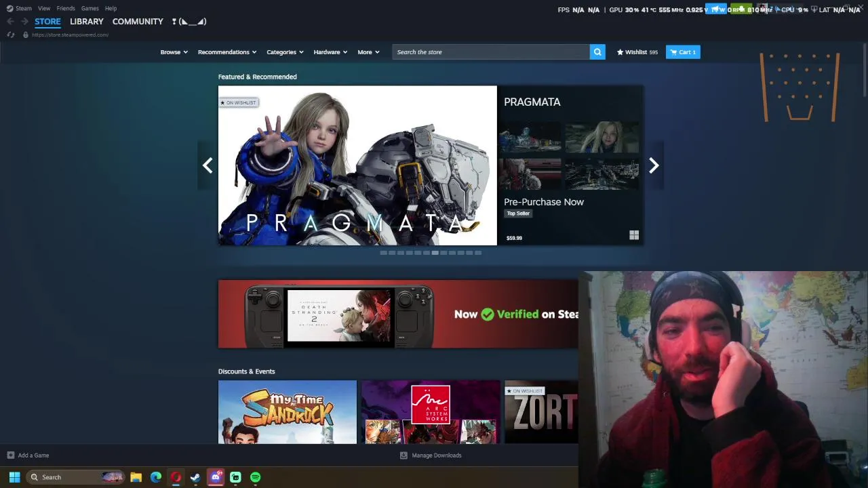Click the Search the store field
Image resolution: width=868 pixels, height=488 pixels.
491,52
